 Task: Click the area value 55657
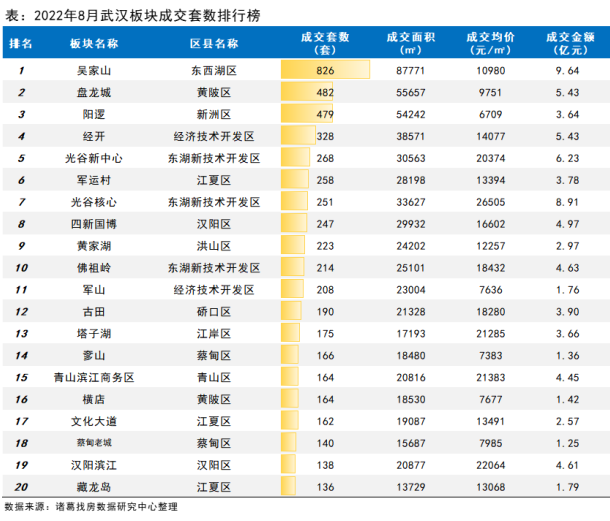click(411, 92)
